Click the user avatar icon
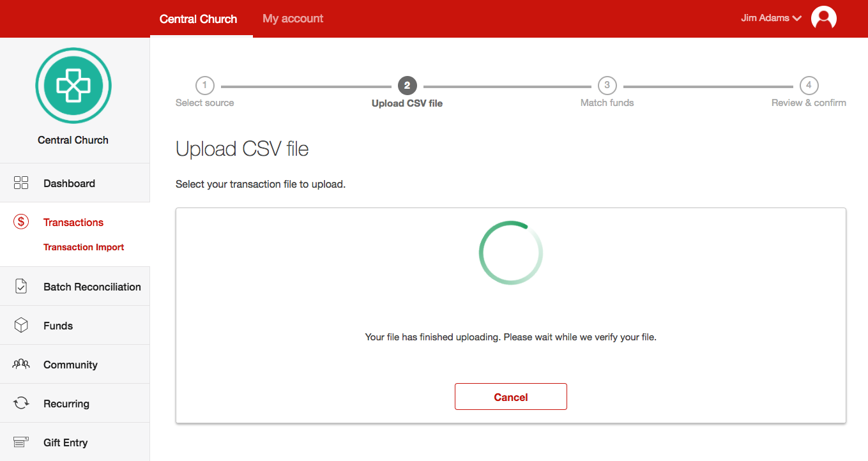This screenshot has height=461, width=868. click(x=823, y=19)
